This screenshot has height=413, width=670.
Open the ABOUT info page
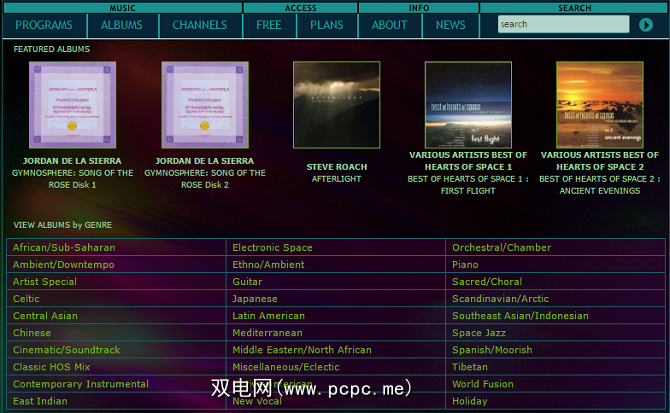[389, 25]
